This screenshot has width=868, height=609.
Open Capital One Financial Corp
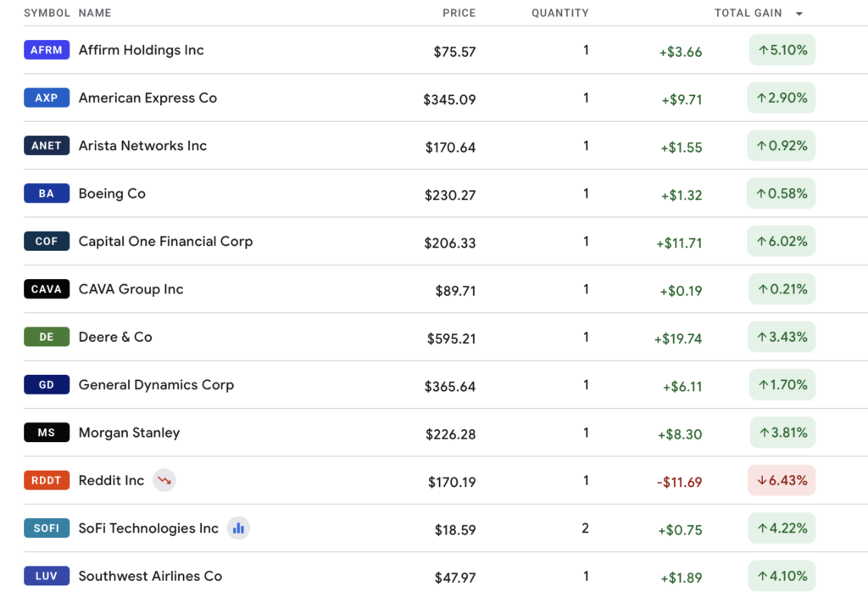[x=165, y=242]
